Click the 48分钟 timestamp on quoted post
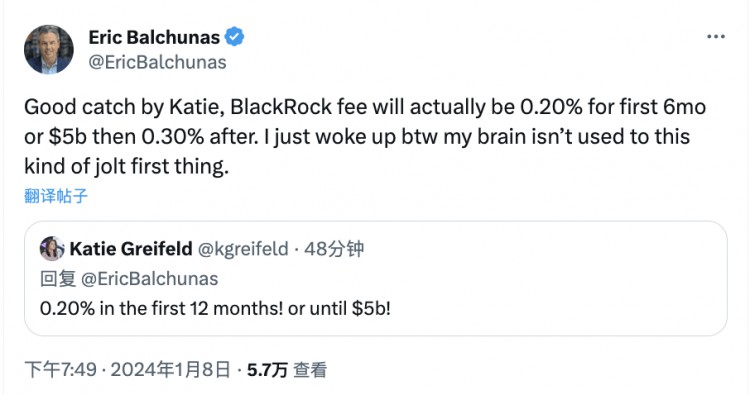The height and width of the screenshot is (395, 750). 334,249
